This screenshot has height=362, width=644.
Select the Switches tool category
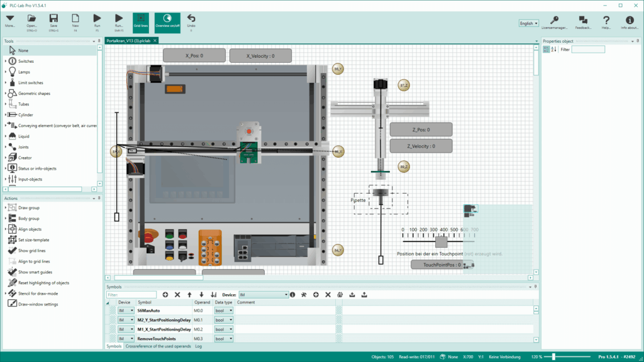point(26,61)
